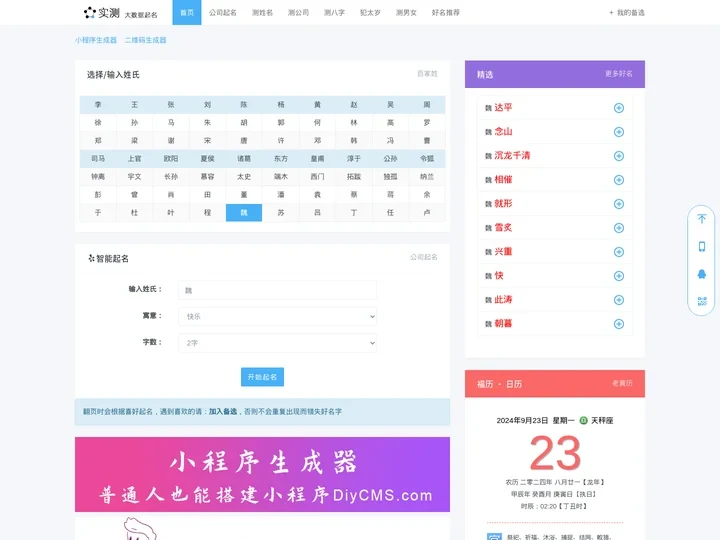Select compound surname 司马
720x540 pixels.
tap(98, 158)
